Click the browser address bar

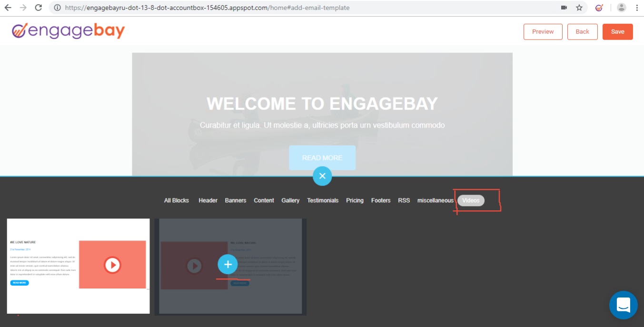click(x=305, y=8)
